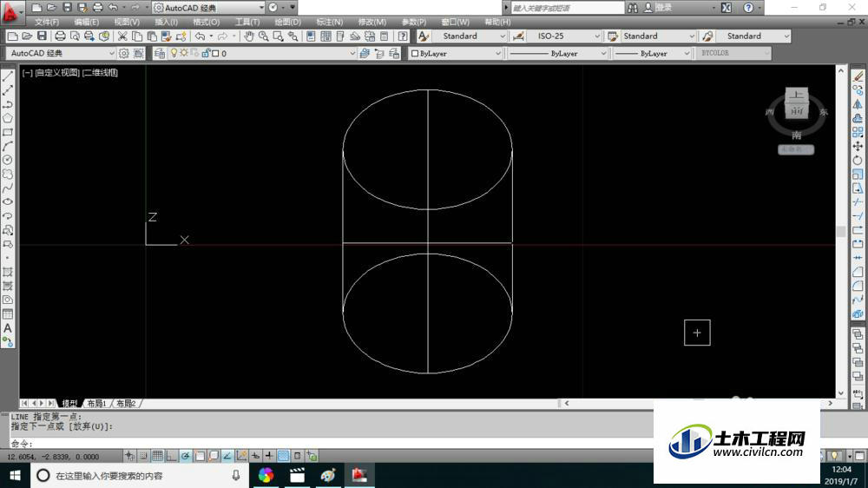This screenshot has height=488, width=868.
Task: Select the Move tool in modify toolbar
Action: [858, 146]
